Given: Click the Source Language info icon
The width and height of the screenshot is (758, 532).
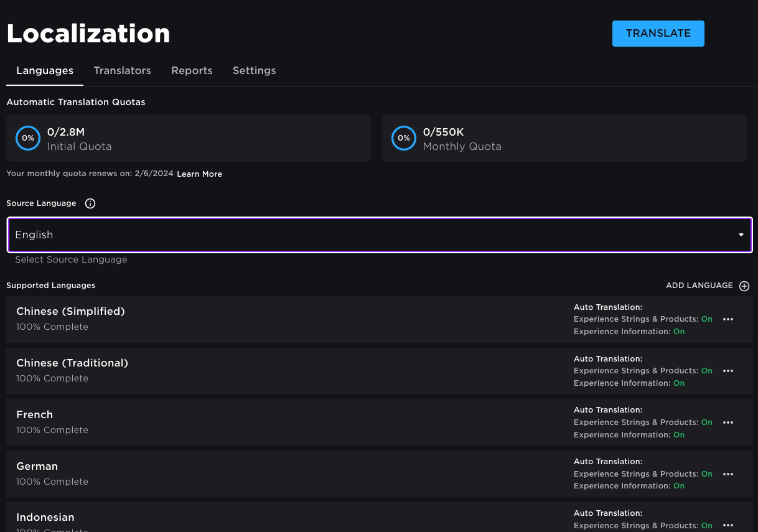Looking at the screenshot, I should (x=90, y=203).
